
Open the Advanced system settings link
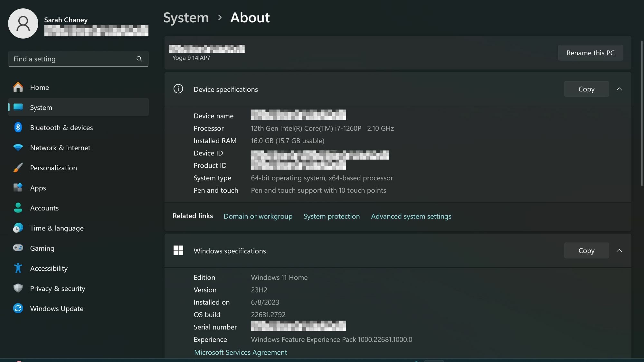[x=411, y=216]
